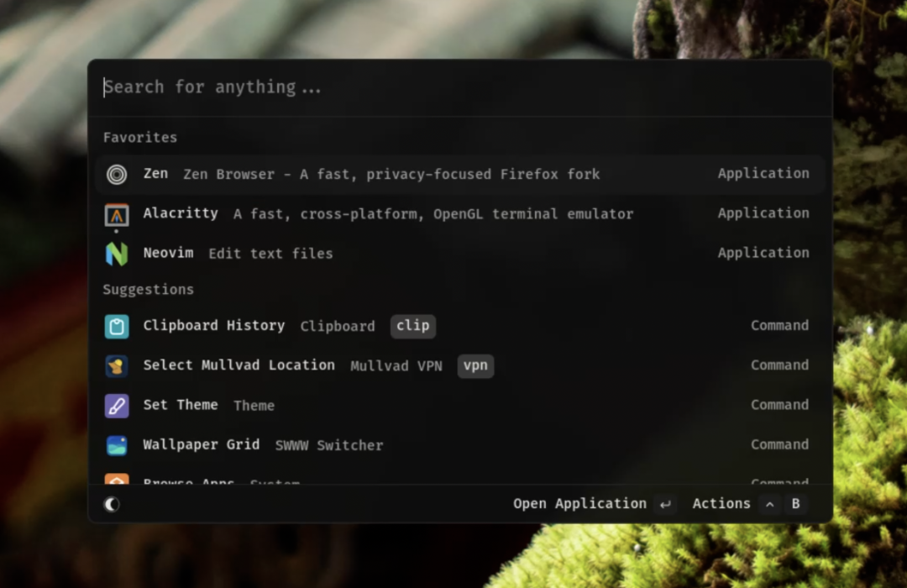This screenshot has height=588, width=907.
Task: Click the B key badge in footer
Action: [796, 504]
